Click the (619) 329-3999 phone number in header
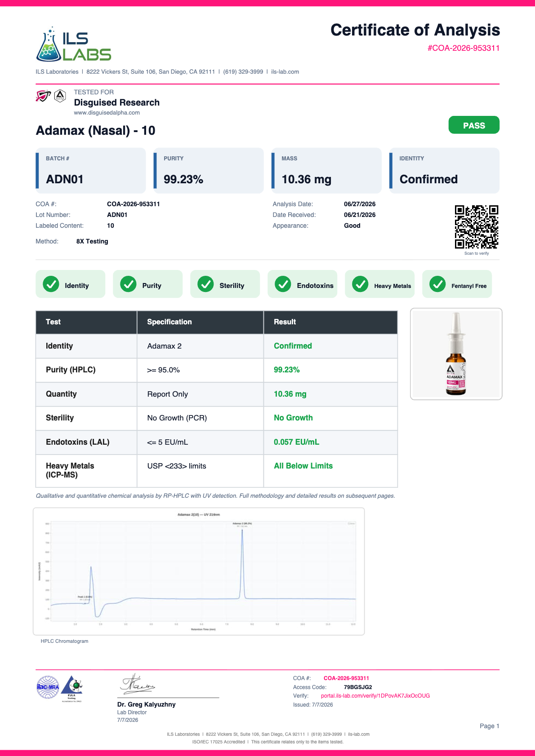Viewport: 535px width, 756px height. (243, 72)
